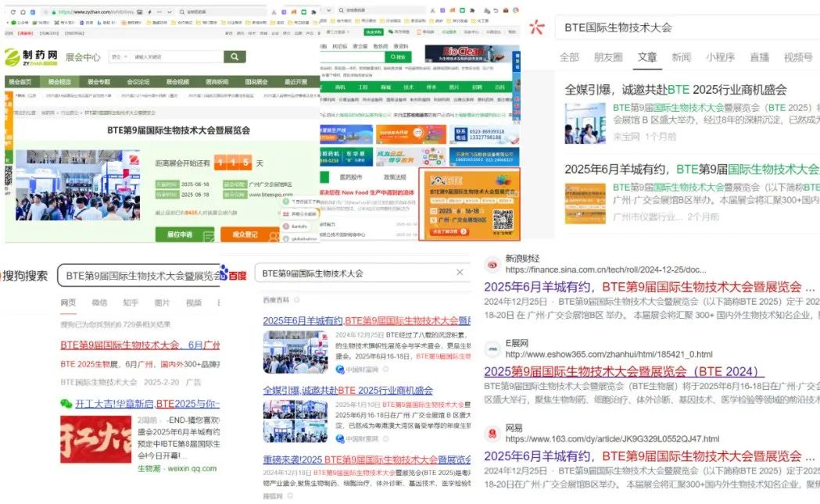
Task: Switch to the 视频号 tab in WeChat search
Action: (798, 57)
